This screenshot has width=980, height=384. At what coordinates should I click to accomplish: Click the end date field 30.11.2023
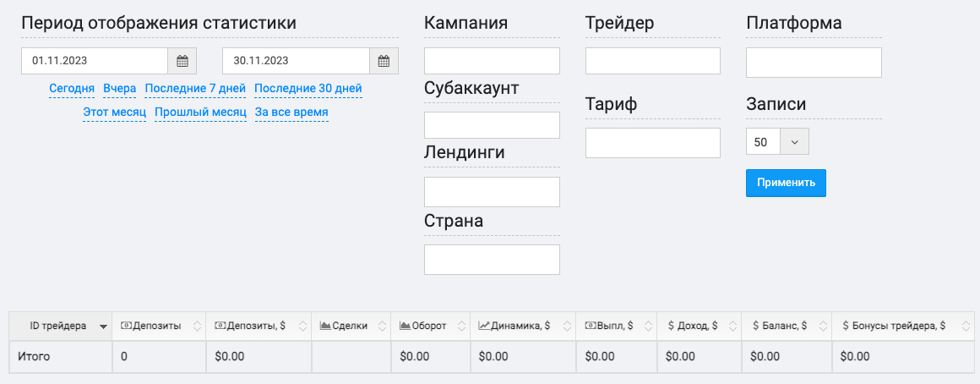pyautogui.click(x=297, y=61)
